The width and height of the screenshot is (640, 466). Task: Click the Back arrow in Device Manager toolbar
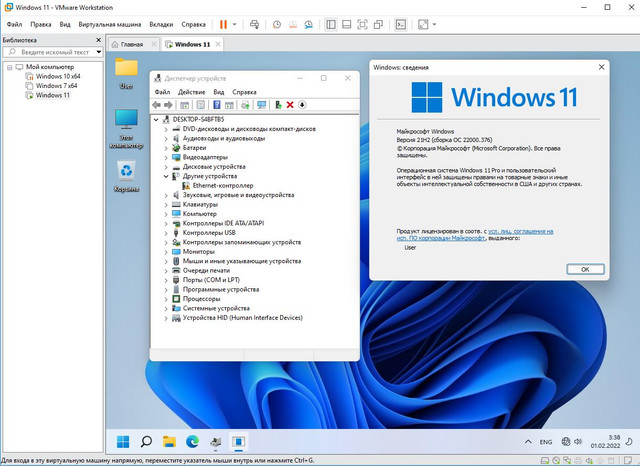pos(156,105)
